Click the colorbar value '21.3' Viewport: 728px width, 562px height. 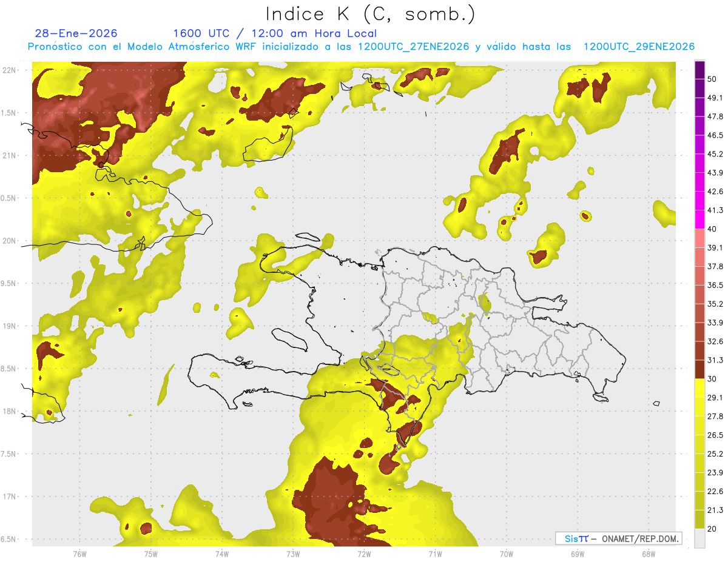[x=715, y=510]
